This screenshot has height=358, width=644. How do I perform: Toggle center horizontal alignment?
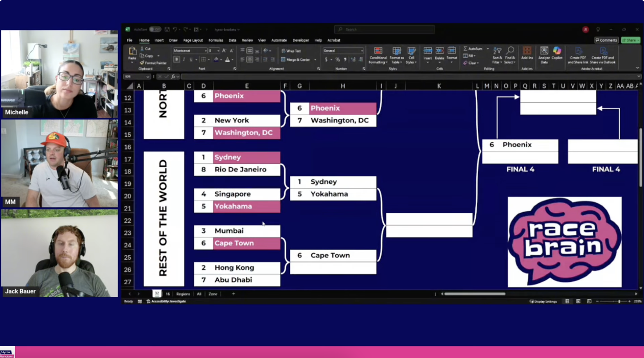pos(250,60)
